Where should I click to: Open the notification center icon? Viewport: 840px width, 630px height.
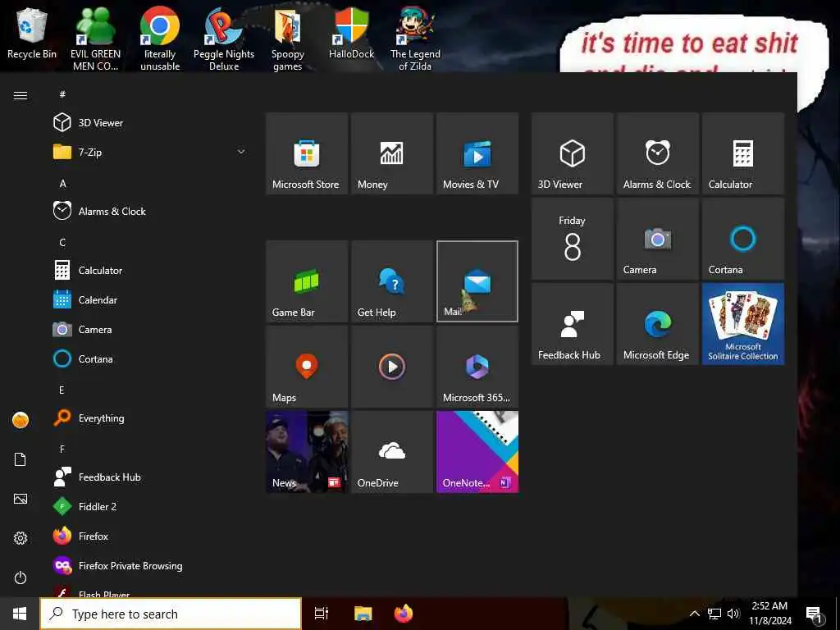point(814,614)
